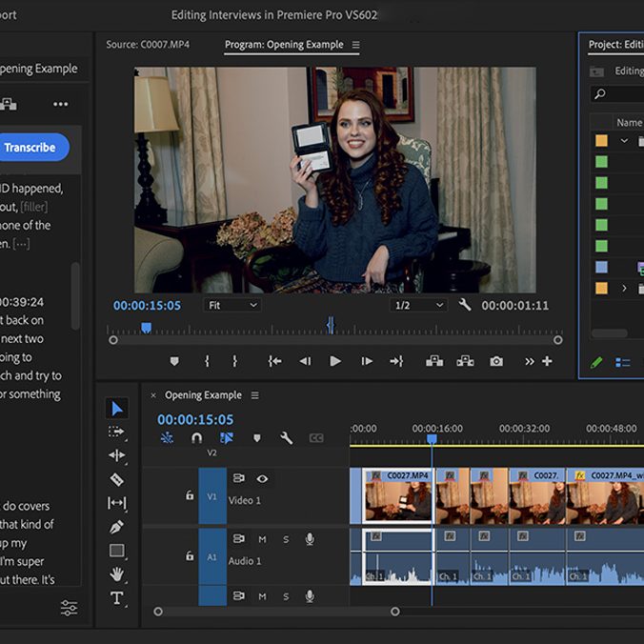Click the Mark Out button
The image size is (644, 644).
234,361
